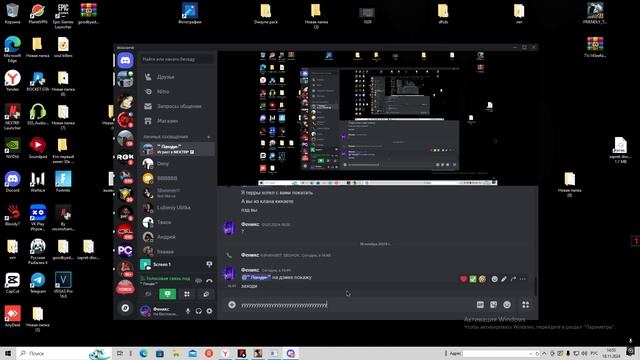Stop streaming icon next to Screen 1
Image resolution: width=640 pixels, height=360 pixels.
[209, 264]
